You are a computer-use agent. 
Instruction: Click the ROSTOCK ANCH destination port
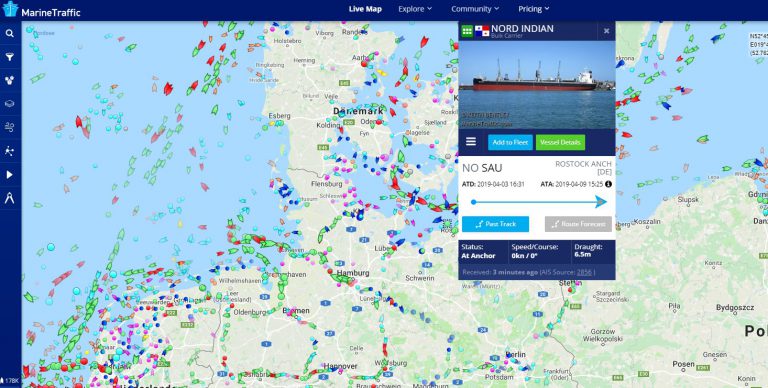(583, 168)
